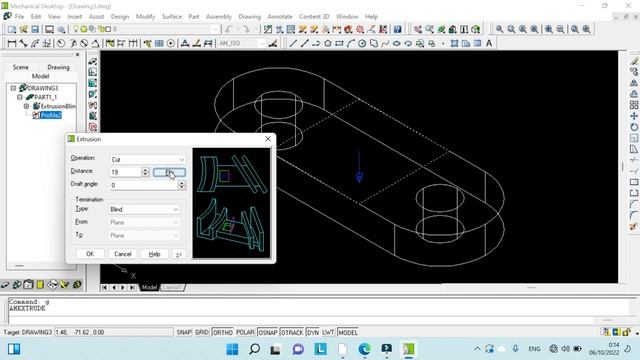
Task: Click the Plot/Print toolbar icon
Action: point(49,29)
